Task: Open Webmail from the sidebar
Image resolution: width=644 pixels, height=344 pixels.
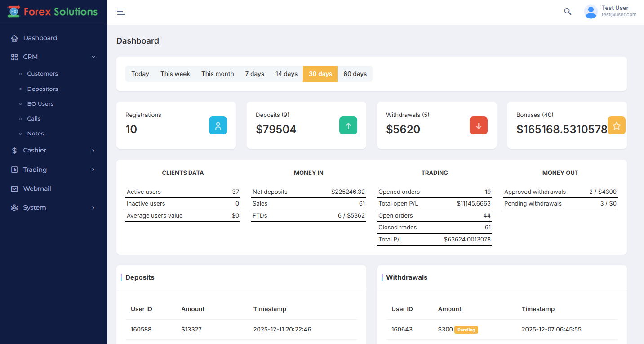Action: click(x=37, y=188)
